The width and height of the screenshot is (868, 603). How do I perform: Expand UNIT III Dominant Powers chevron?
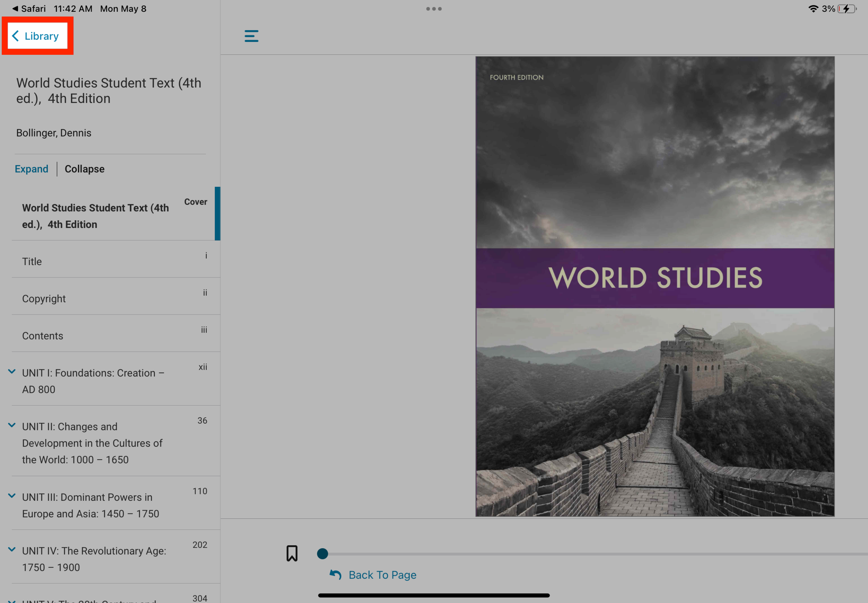[12, 496]
